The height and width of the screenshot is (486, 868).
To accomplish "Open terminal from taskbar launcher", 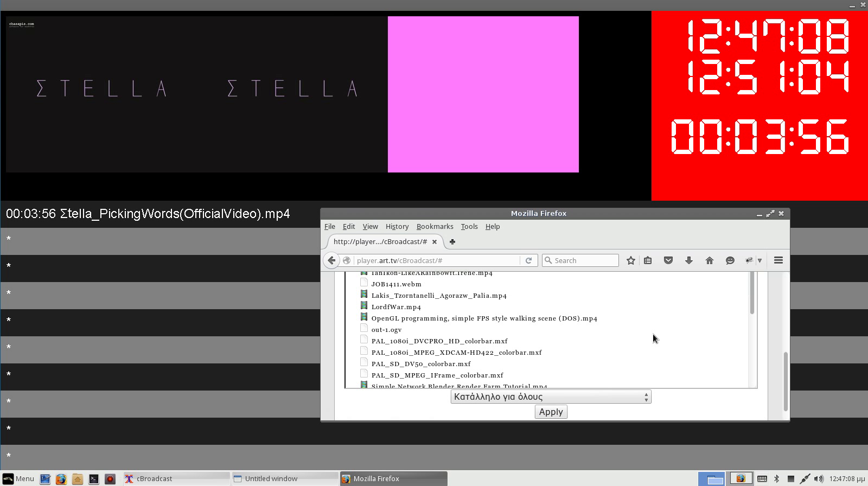I will (94, 479).
